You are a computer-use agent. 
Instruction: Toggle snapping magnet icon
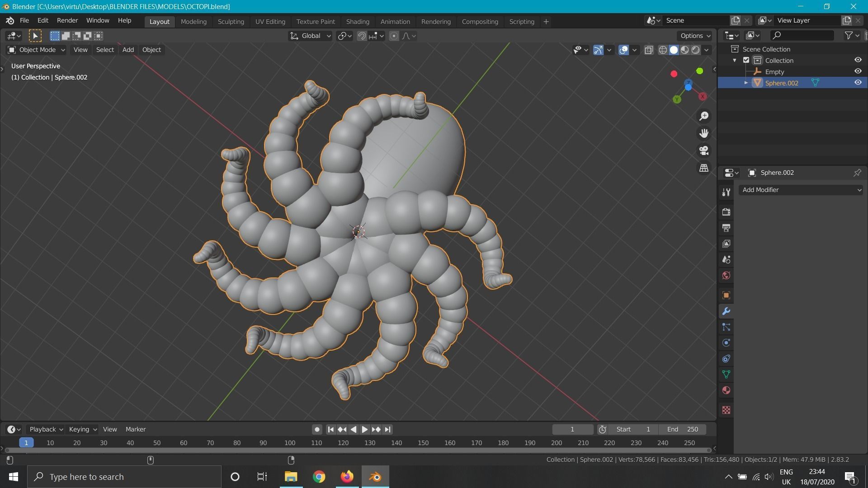click(x=362, y=36)
